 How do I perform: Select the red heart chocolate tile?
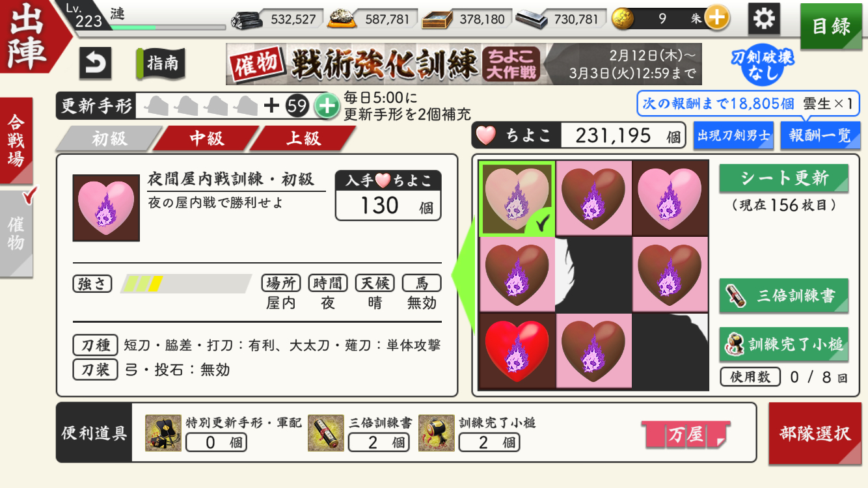click(x=517, y=351)
